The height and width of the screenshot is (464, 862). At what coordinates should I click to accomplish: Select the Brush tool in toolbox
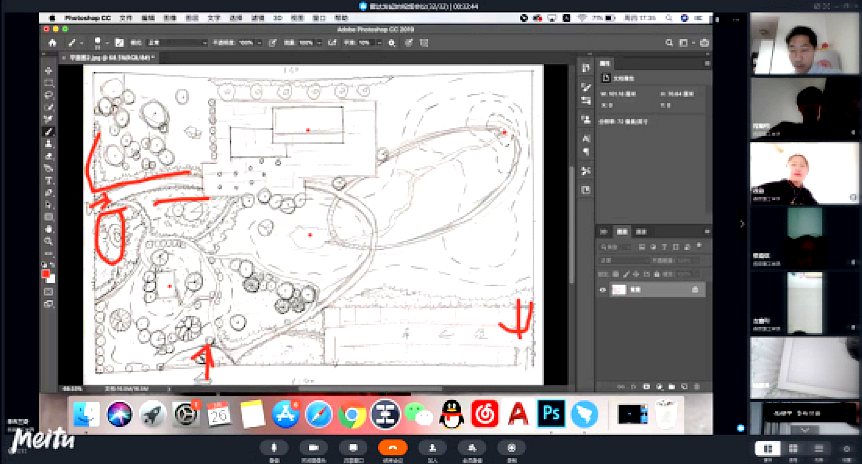click(x=48, y=131)
